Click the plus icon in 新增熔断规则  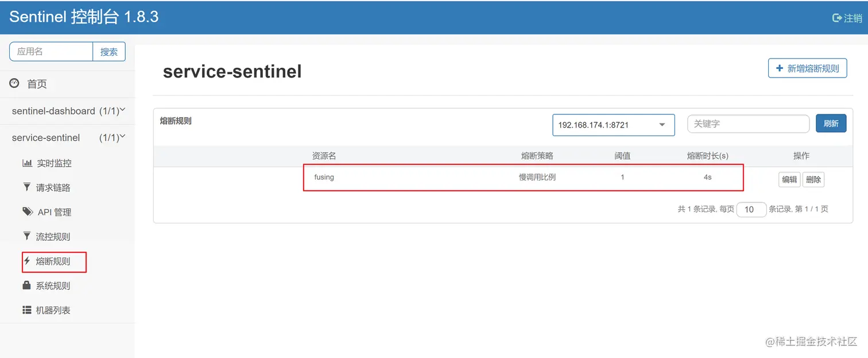point(779,68)
